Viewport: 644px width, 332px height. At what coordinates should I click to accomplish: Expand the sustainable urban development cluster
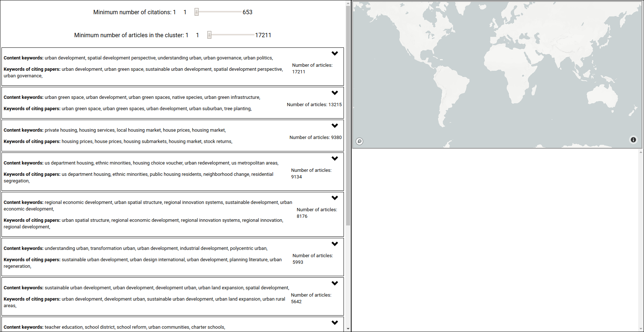tap(335, 283)
